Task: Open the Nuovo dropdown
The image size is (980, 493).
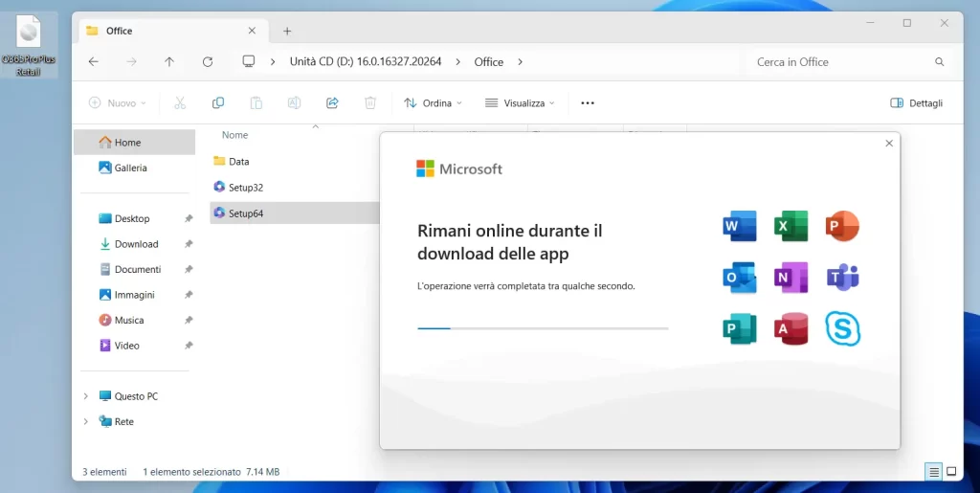Action: point(118,103)
